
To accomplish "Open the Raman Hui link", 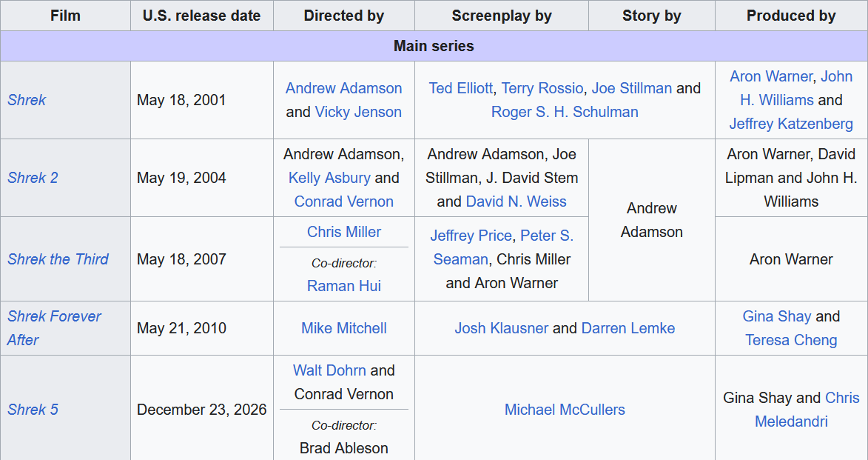I will 344,286.
